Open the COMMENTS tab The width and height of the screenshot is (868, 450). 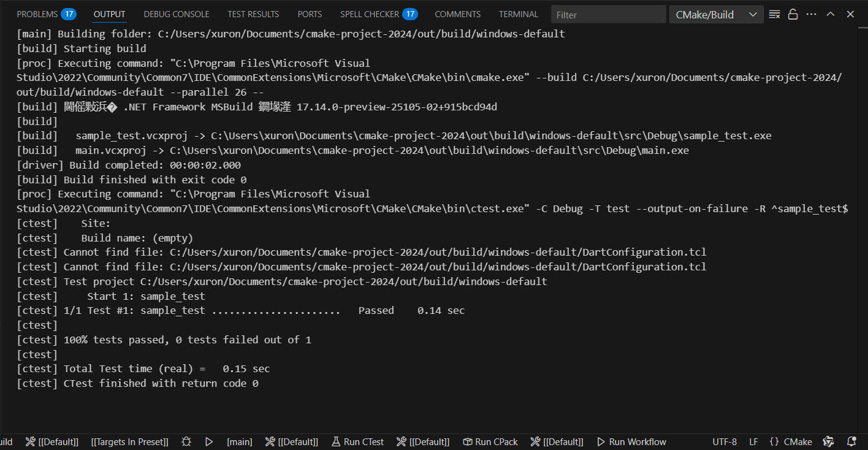tap(458, 14)
